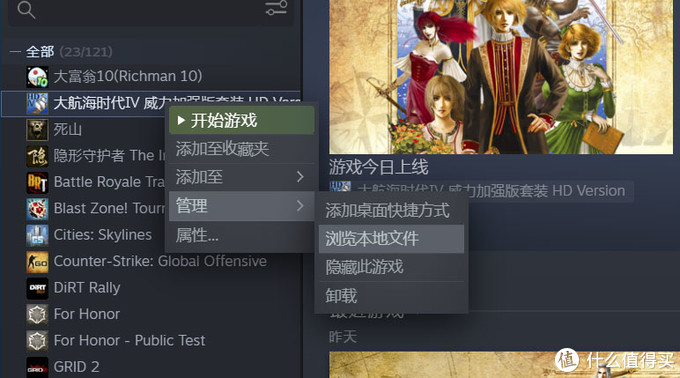680x378 pixels.
Task: Select Cities: Skylines in the list
Action: point(103,235)
